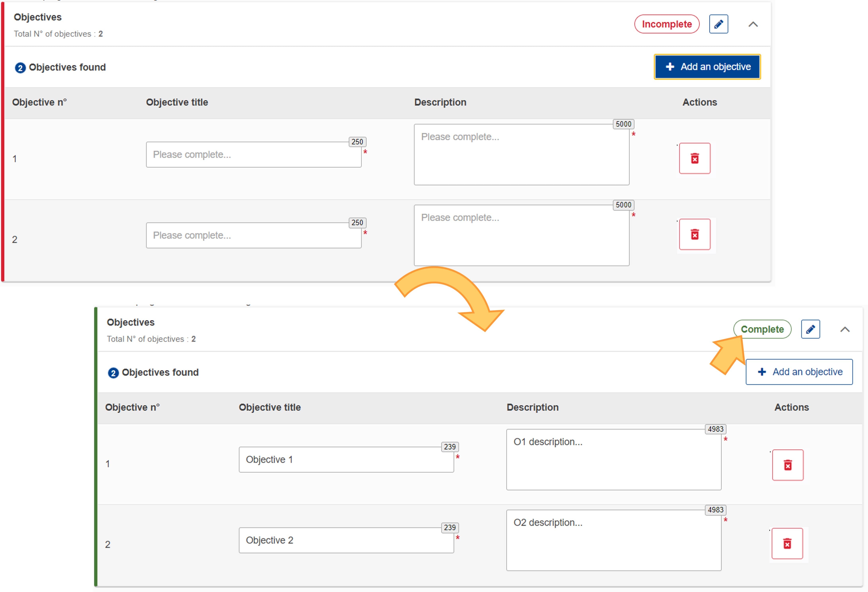The width and height of the screenshot is (868, 592).
Task: Click the empty title field of objective 2
Action: [254, 235]
